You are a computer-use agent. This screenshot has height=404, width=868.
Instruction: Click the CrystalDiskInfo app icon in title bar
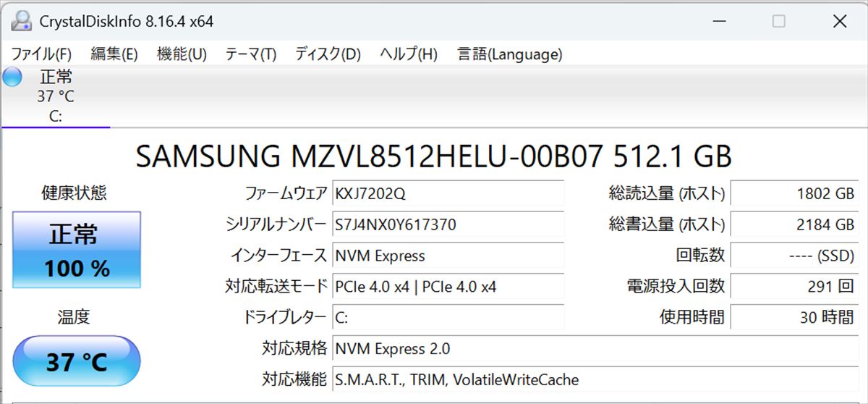coord(22,21)
